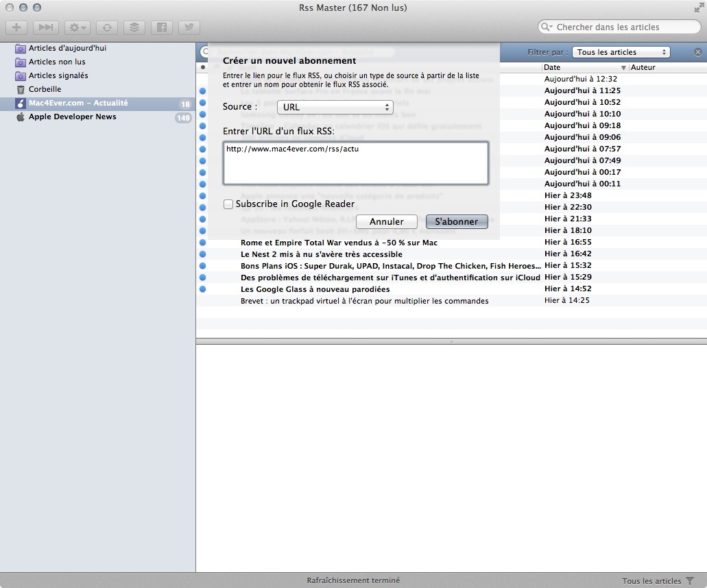Open article 'Brevet : un trackpad virtuel à l'écran'

[x=364, y=301]
